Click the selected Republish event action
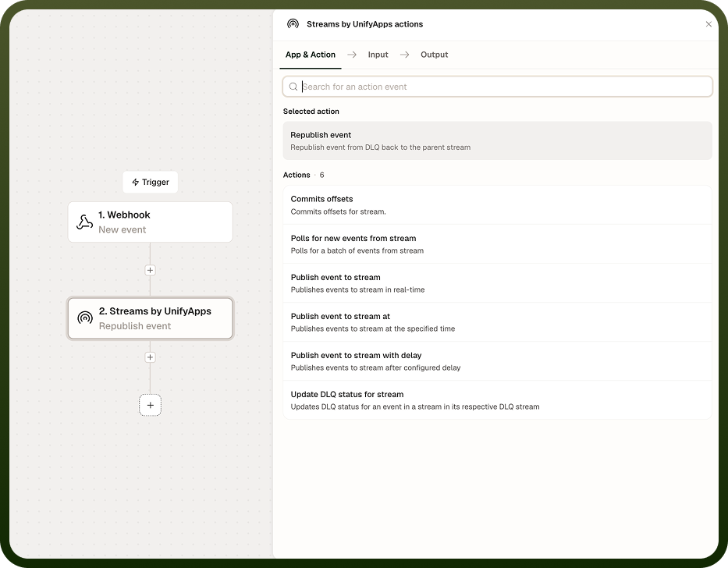The width and height of the screenshot is (728, 568). 497,140
